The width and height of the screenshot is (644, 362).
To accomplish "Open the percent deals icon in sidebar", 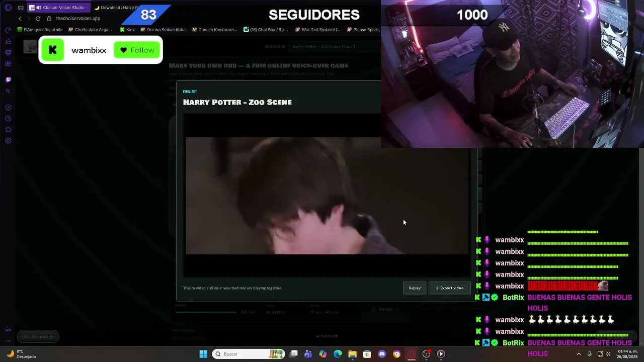I will point(8,90).
